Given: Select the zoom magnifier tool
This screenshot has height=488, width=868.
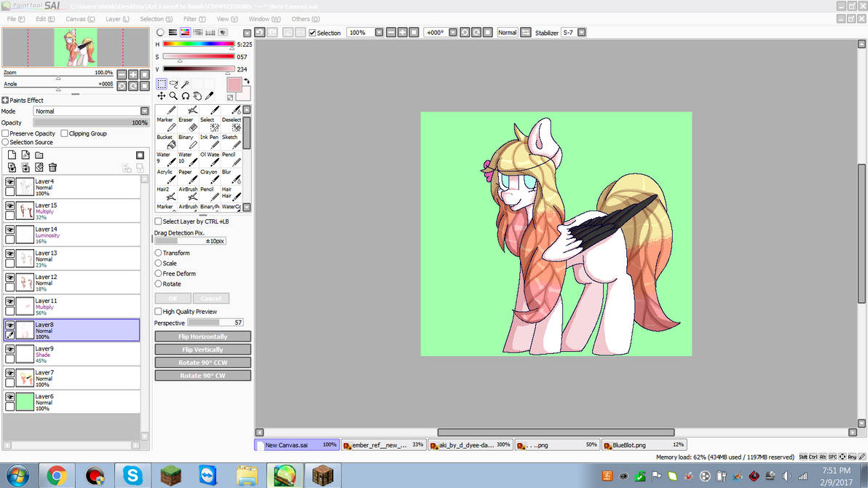Looking at the screenshot, I should click(x=174, y=96).
